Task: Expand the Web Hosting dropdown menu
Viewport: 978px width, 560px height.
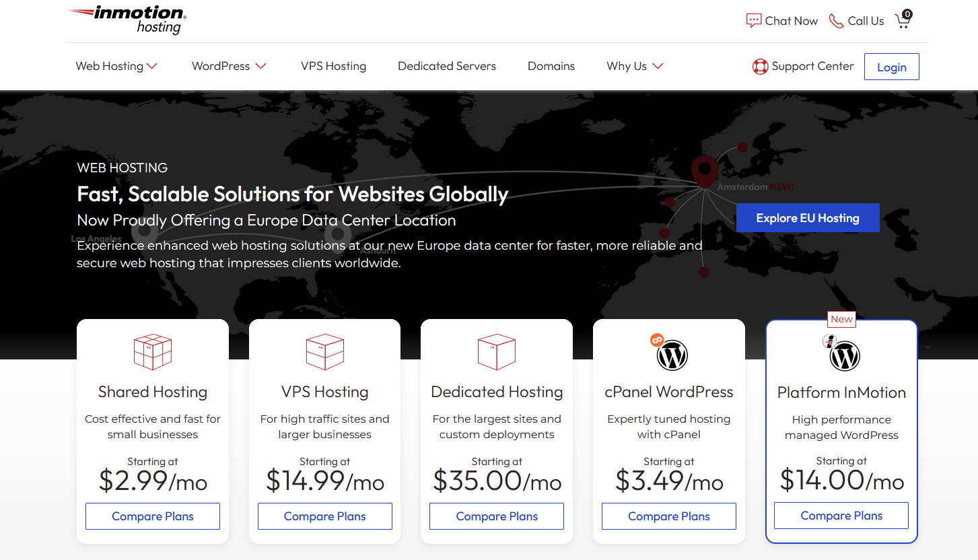Action: point(116,66)
